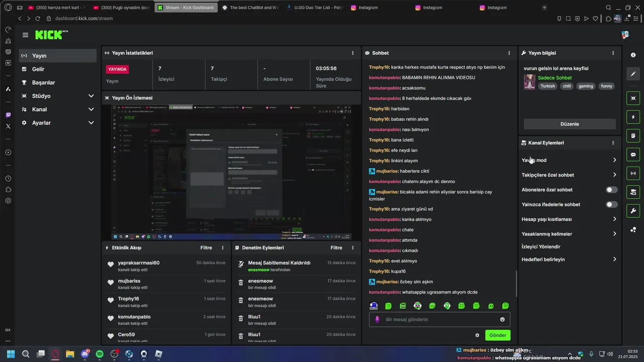Select Yayın in left navigation
644x362 pixels.
(x=57, y=56)
